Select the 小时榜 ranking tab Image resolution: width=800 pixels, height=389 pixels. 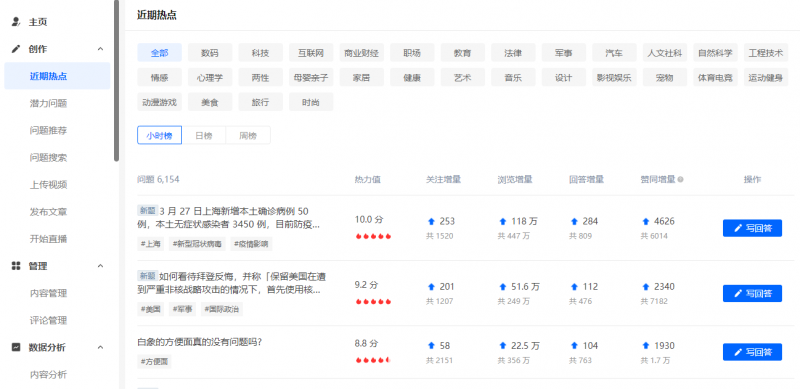pos(159,135)
